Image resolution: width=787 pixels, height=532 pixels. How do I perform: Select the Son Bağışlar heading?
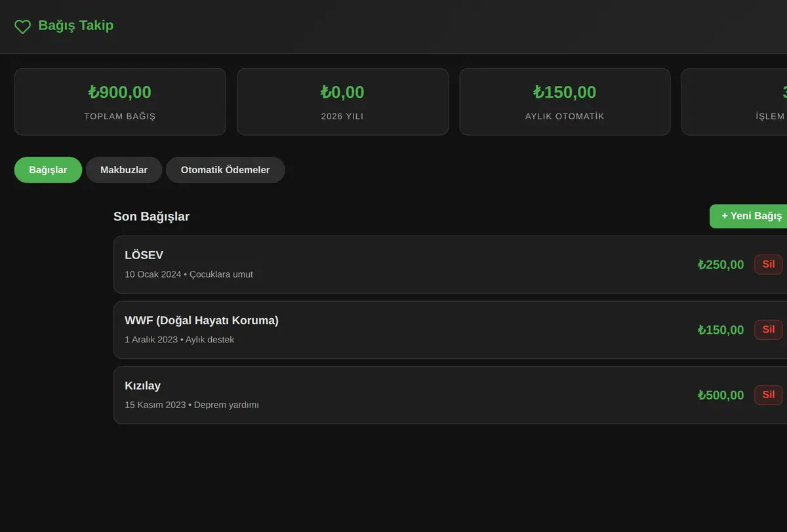[x=151, y=216]
